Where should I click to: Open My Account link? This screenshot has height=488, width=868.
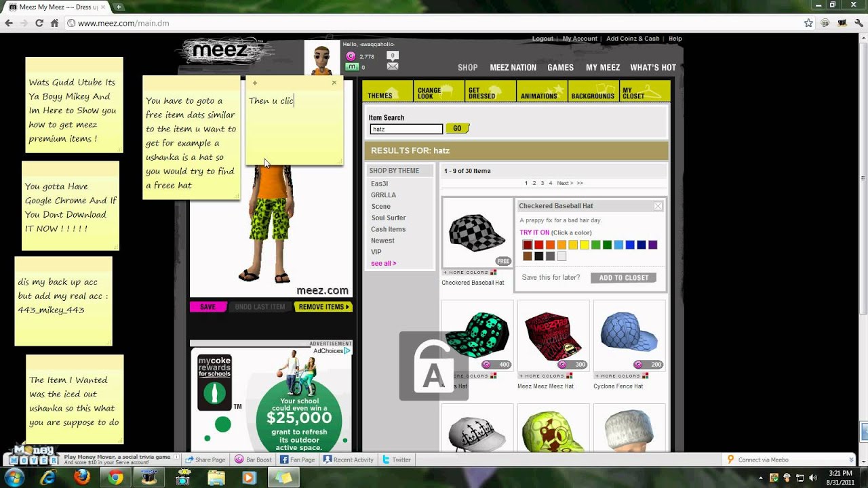[580, 39]
